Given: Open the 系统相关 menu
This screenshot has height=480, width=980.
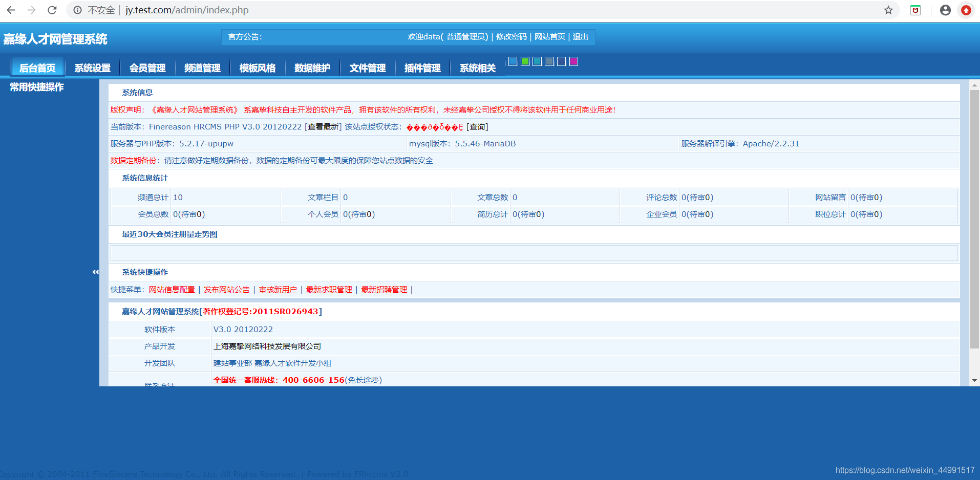Looking at the screenshot, I should coord(478,68).
